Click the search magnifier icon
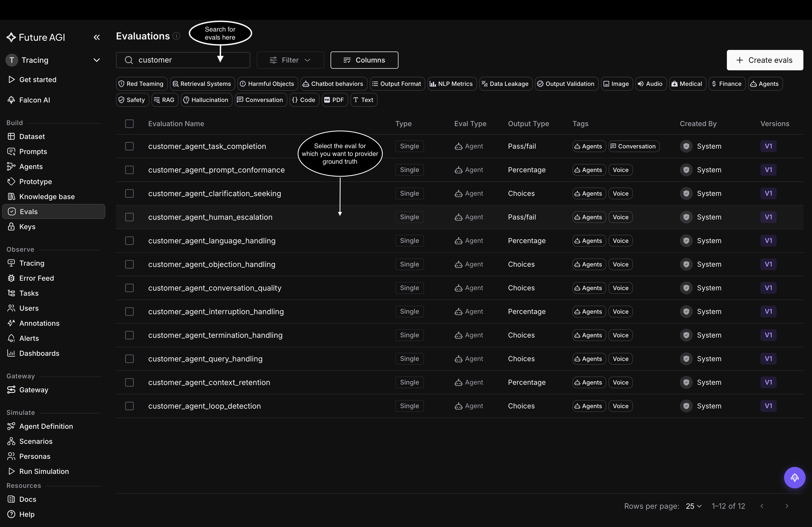The height and width of the screenshot is (527, 812). pyautogui.click(x=129, y=60)
